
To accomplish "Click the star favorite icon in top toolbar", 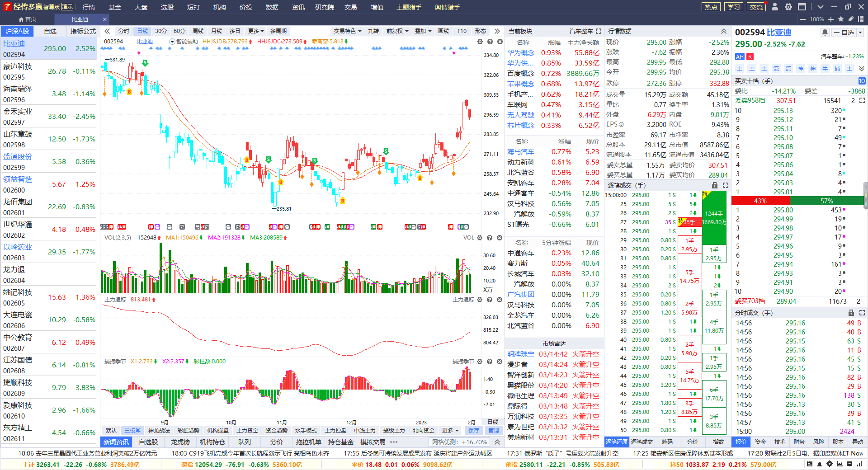I will [x=841, y=19].
